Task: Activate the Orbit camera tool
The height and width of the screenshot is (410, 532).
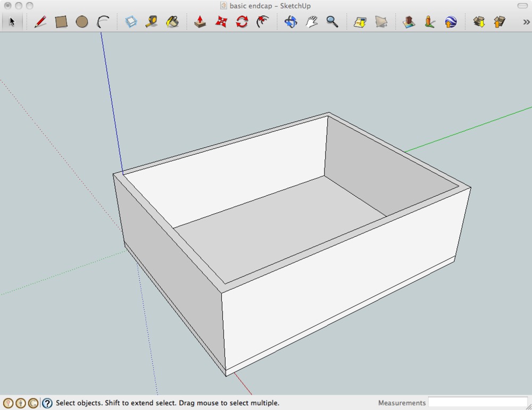Action: pos(290,22)
